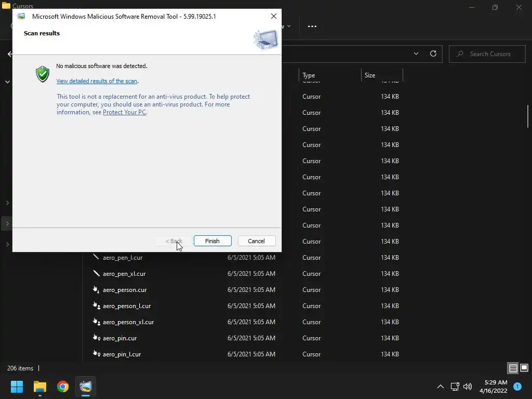Open the Protect Your PC link
Image resolution: width=532 pixels, height=399 pixels.
coord(125,112)
